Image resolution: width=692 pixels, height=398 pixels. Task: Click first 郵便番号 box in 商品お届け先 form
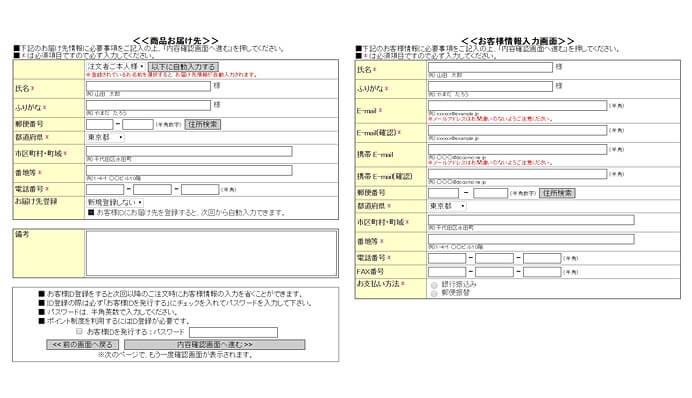tap(100, 124)
